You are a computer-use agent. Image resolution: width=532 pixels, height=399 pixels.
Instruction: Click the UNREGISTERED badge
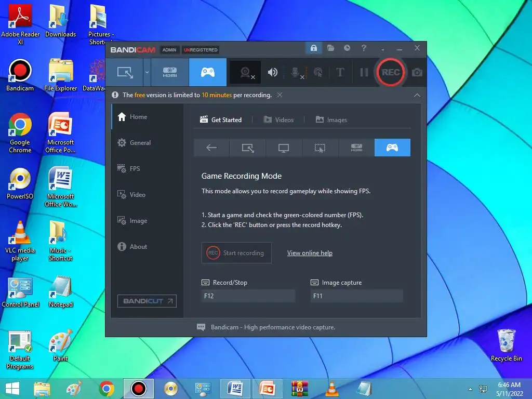tap(201, 50)
